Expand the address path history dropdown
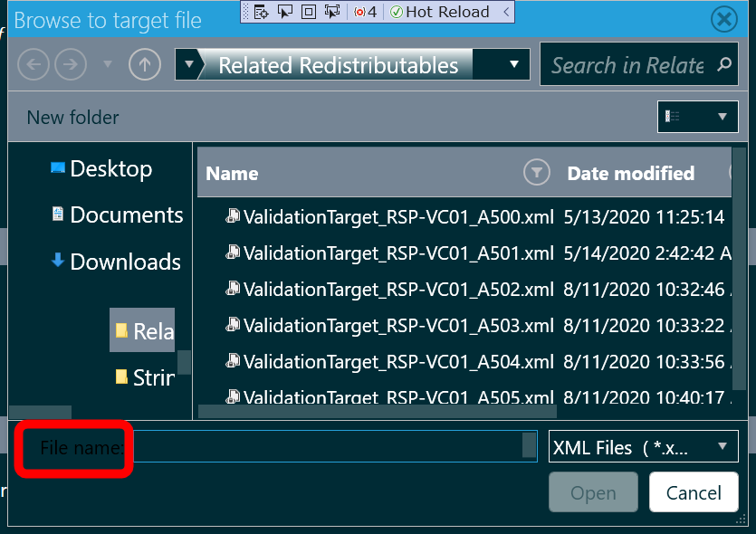Image resolution: width=756 pixels, height=534 pixels. [514, 64]
